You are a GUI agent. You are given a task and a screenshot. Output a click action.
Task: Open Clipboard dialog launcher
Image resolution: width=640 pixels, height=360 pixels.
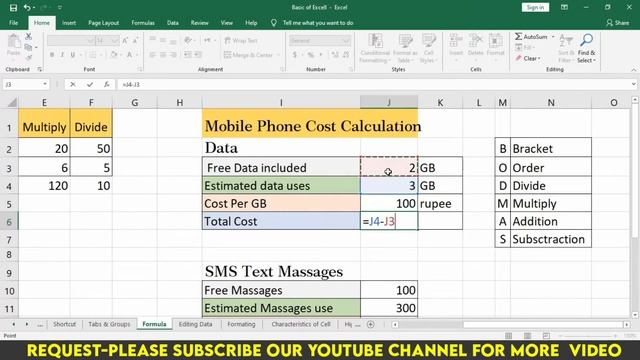[39, 69]
